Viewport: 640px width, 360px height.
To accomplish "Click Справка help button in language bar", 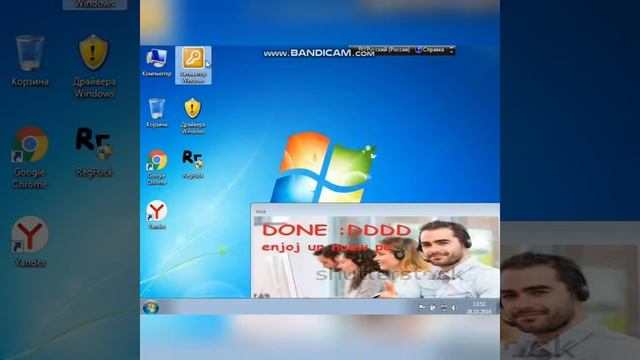I will click(x=430, y=50).
